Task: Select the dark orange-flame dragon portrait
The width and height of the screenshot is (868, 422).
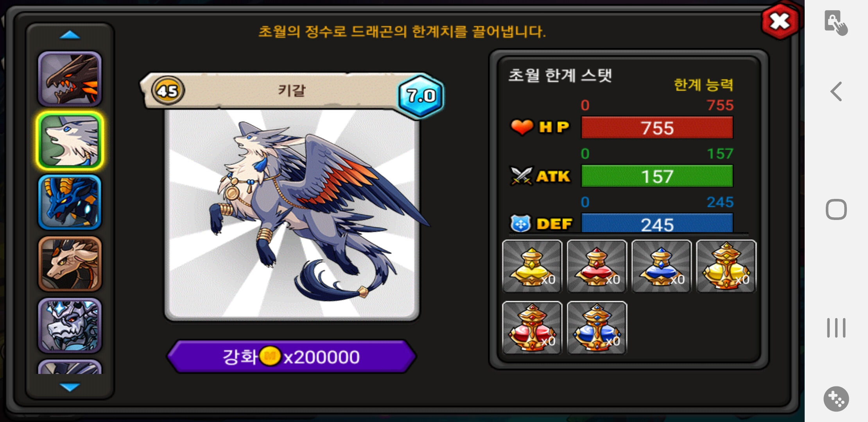Action: (x=70, y=79)
